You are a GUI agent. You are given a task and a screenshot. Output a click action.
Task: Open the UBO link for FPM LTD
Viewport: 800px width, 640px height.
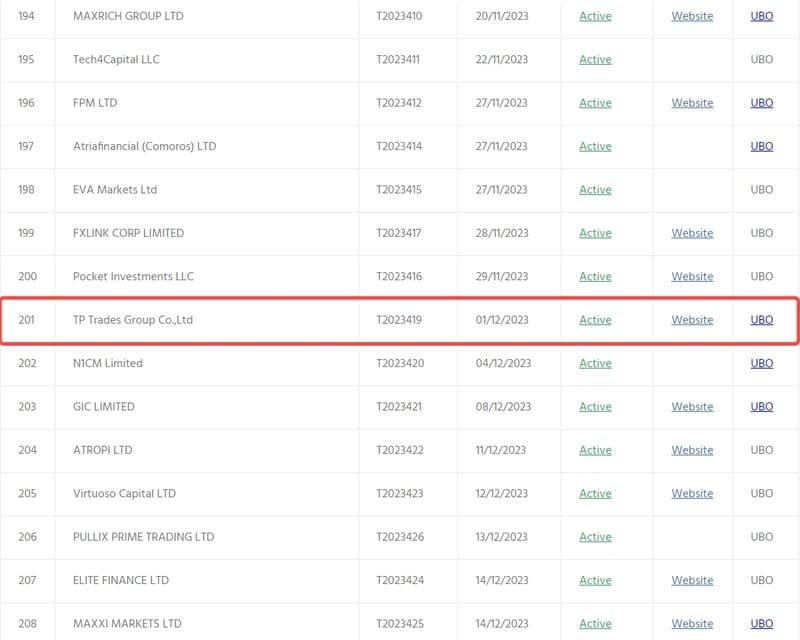point(762,103)
